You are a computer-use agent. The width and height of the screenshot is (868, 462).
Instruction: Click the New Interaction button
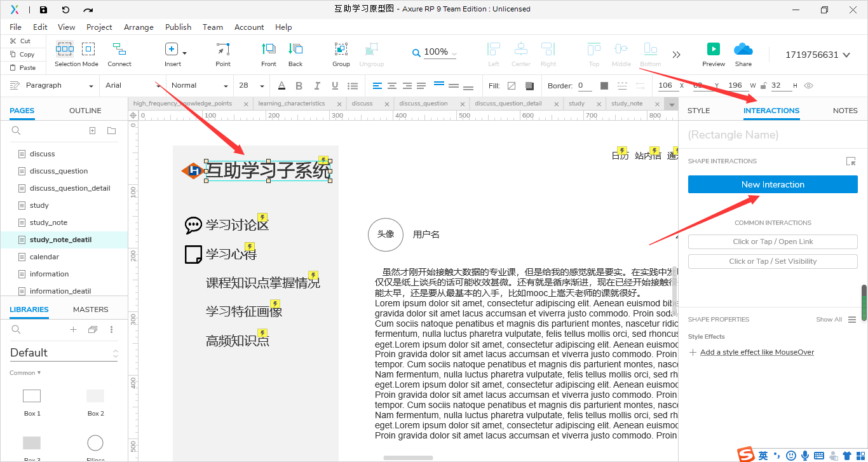pyautogui.click(x=772, y=184)
